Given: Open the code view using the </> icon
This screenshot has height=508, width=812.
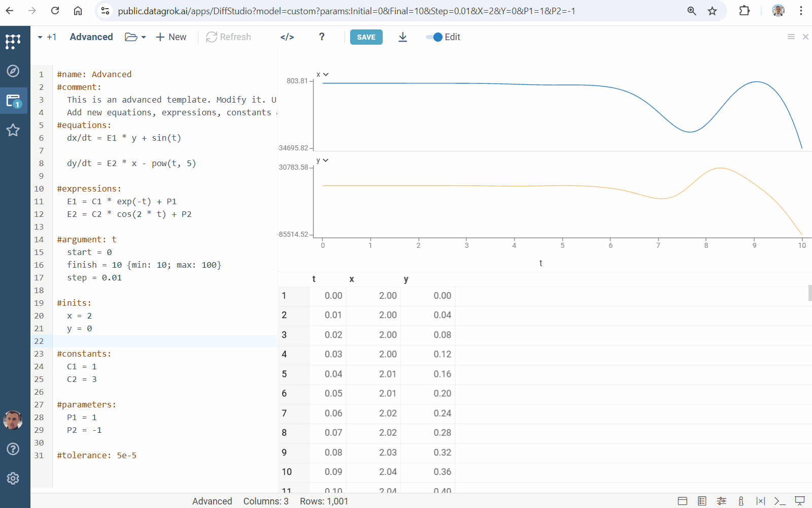Looking at the screenshot, I should click(x=287, y=37).
